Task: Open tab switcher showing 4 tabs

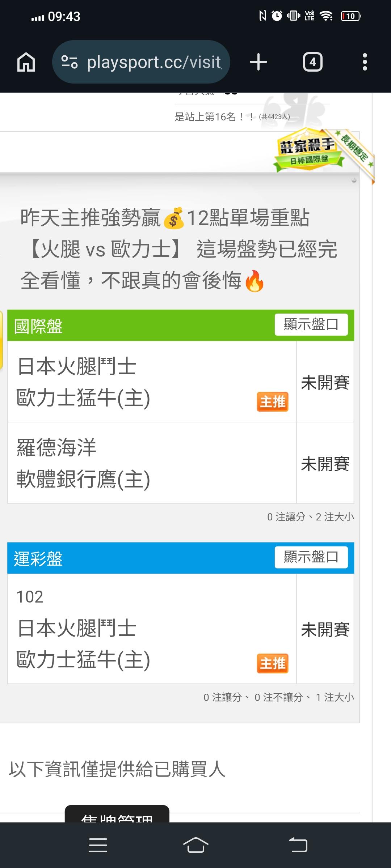Action: tap(312, 62)
